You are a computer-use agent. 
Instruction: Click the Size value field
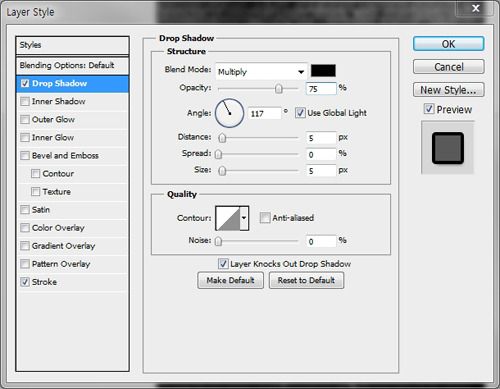pyautogui.click(x=321, y=171)
